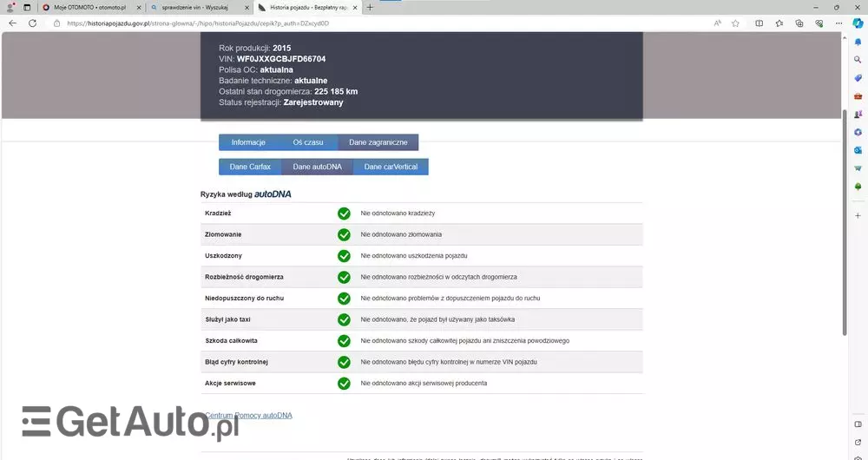Screen dimensions: 868x460
Task: Select the Dane Carfax tab
Action: tap(250, 167)
